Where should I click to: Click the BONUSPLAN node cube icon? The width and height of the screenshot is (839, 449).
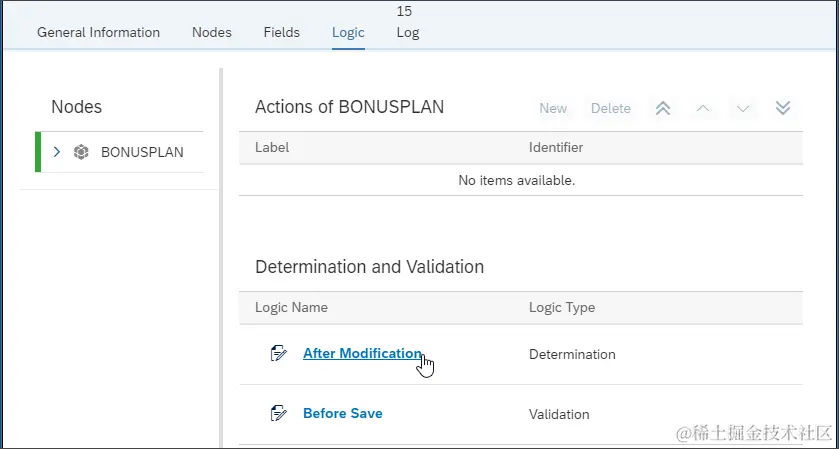click(x=82, y=152)
